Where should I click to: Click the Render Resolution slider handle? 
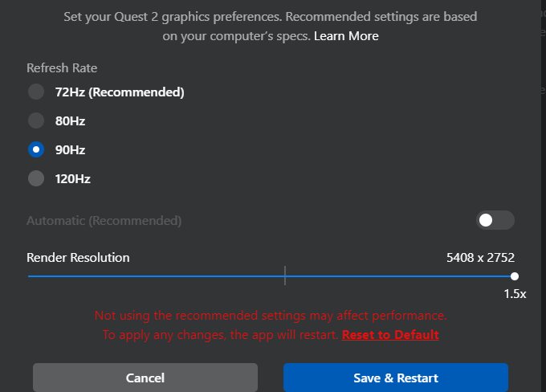point(515,276)
